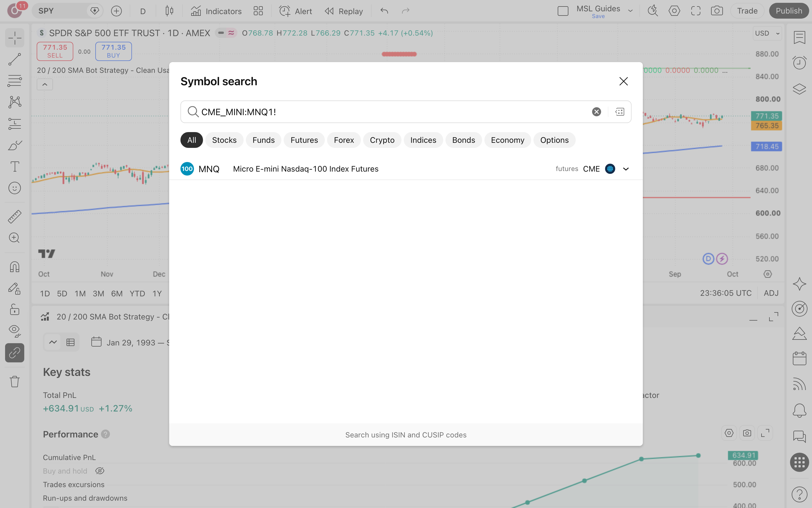Clear the symbol search text

pos(596,112)
